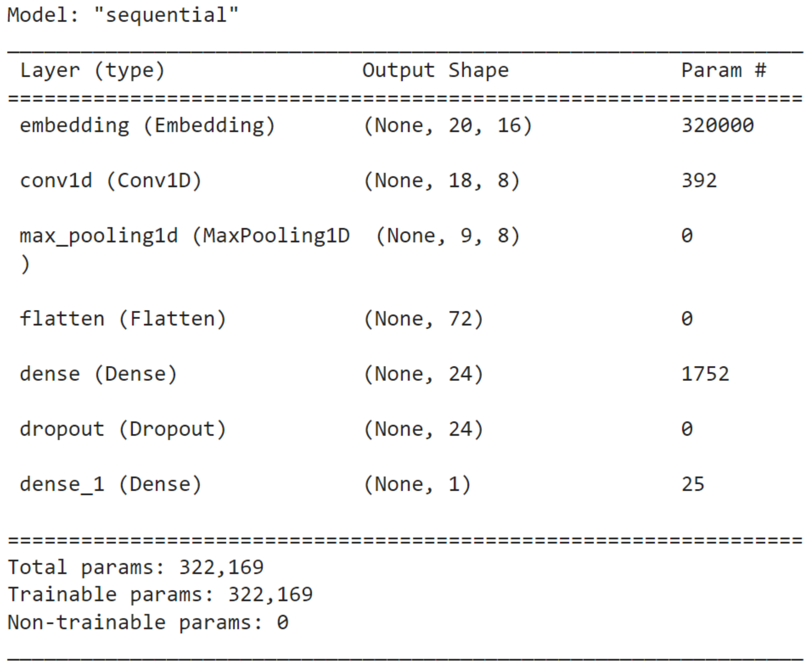Select the embedding (Embedding) layer name
The image size is (812, 668).
tap(147, 126)
